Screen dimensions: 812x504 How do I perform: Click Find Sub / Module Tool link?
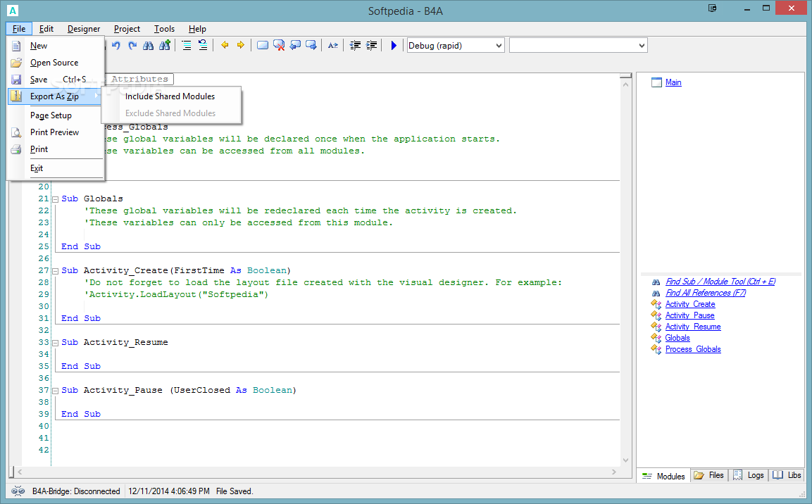pyautogui.click(x=720, y=282)
